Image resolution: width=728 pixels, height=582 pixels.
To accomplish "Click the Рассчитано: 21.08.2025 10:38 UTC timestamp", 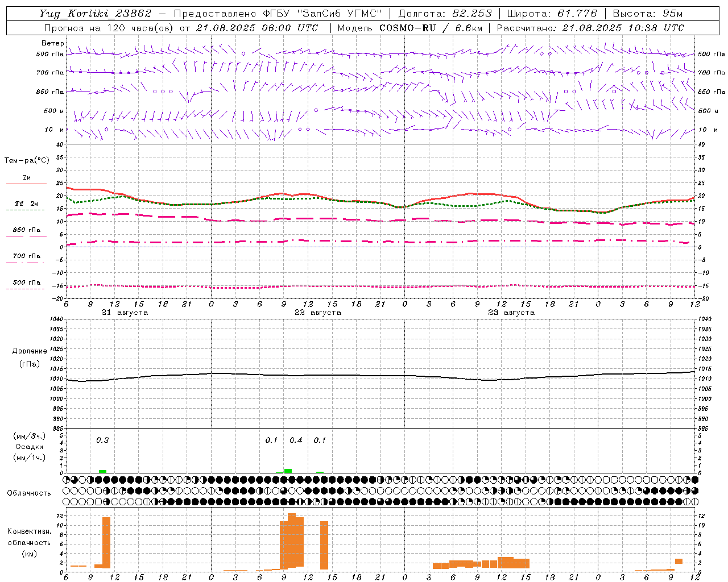I will [590, 28].
